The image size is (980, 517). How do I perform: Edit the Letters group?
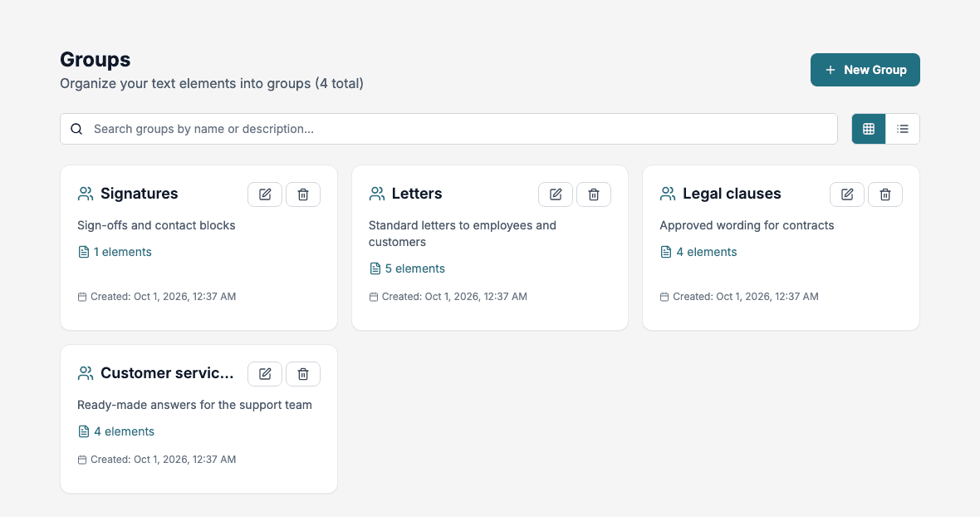(556, 194)
